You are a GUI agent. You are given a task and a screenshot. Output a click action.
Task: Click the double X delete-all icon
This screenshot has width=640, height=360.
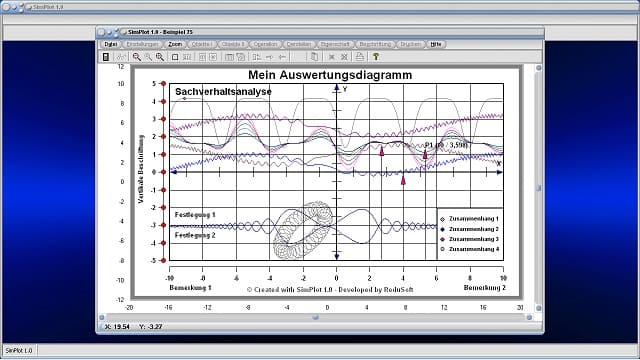[344, 57]
